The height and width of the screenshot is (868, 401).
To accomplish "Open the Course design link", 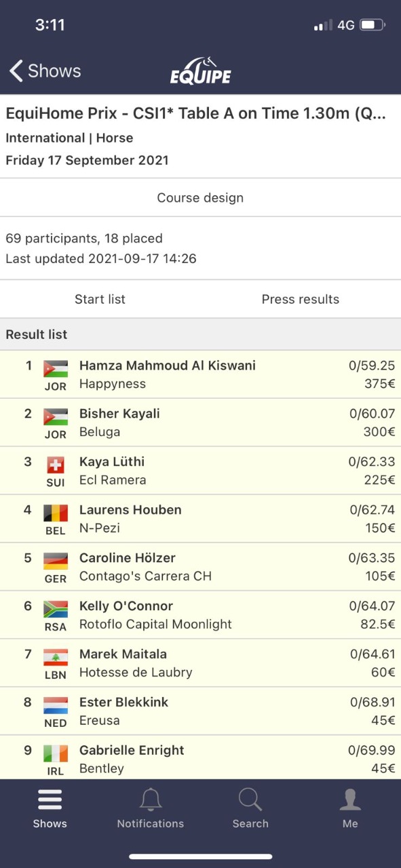I will pyautogui.click(x=200, y=198).
